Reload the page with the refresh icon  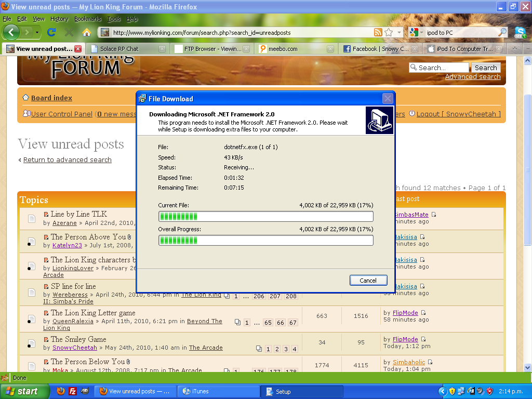[51, 32]
